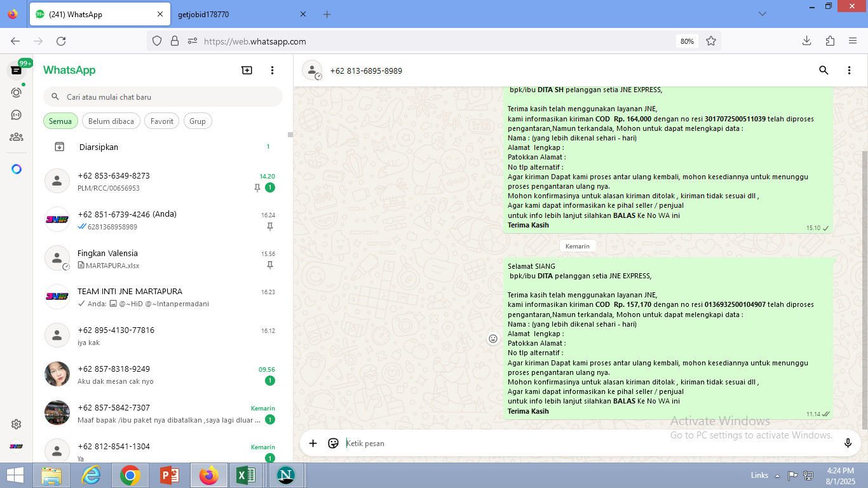Reload the WhatsApp page
The height and width of the screenshot is (488, 868).
coord(61,41)
